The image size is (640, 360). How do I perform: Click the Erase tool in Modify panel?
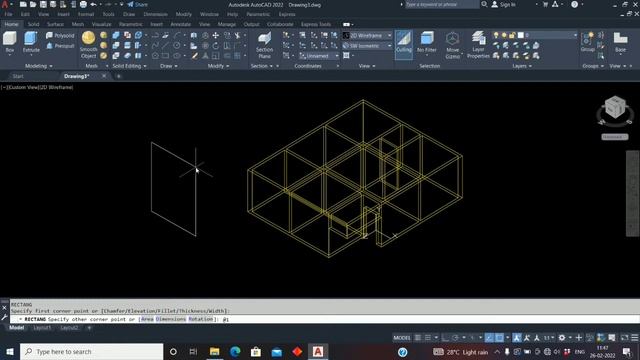tap(195, 56)
